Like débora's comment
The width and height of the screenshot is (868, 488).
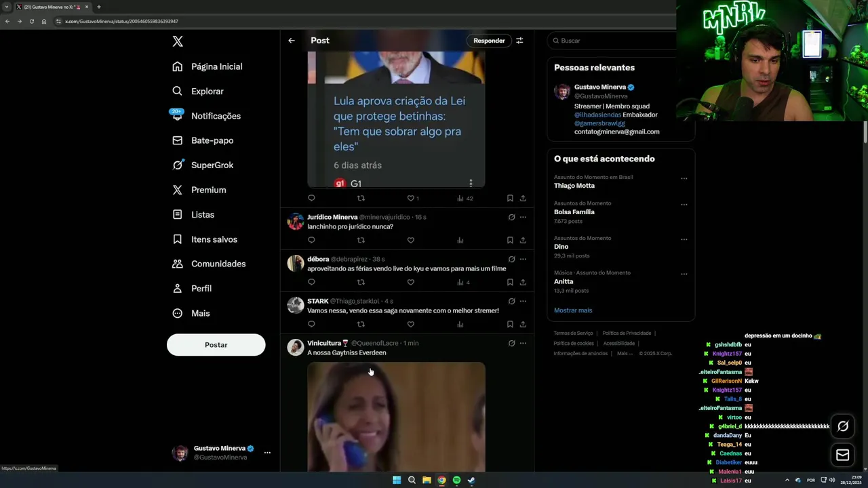[410, 282]
